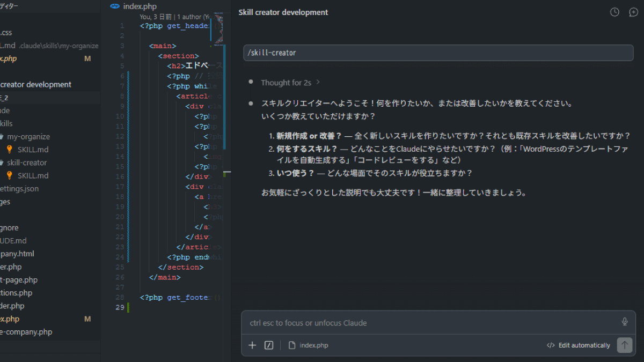
Task: Open the ettings.json file in the sidebar
Action: 19,189
